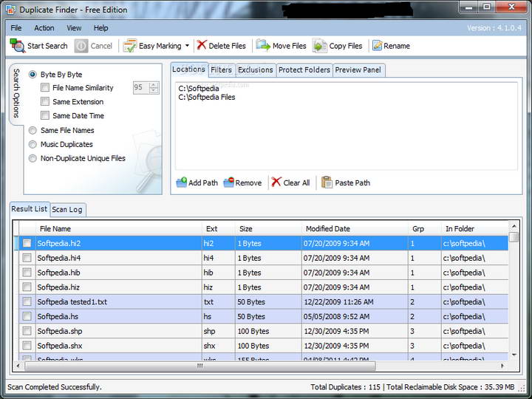Switch to the Preview Panel tab
Viewport: 532px width, 399px height.
358,70
